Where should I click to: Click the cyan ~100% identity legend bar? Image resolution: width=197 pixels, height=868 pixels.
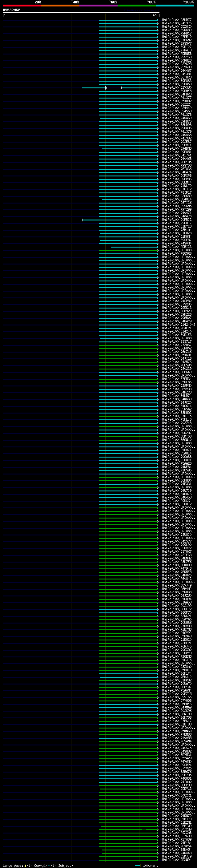click(x=175, y=6)
